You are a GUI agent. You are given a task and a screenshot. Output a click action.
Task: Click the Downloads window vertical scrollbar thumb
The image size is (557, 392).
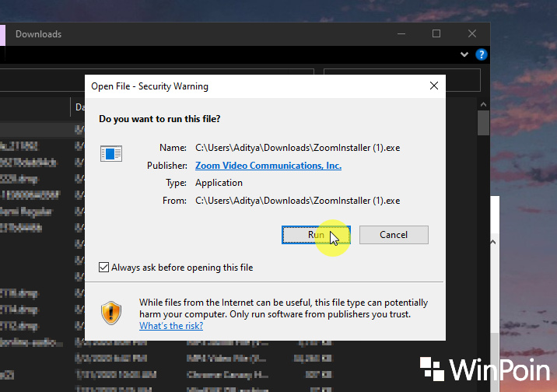pyautogui.click(x=483, y=123)
